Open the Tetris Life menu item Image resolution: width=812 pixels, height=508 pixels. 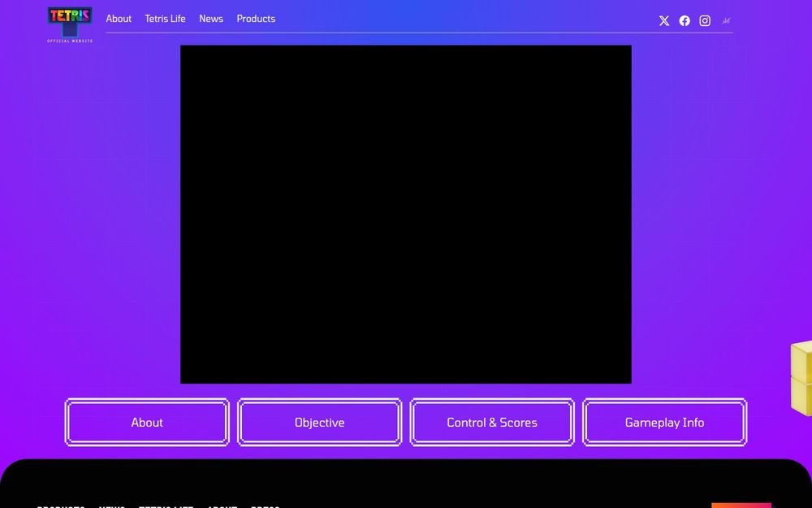pos(165,19)
